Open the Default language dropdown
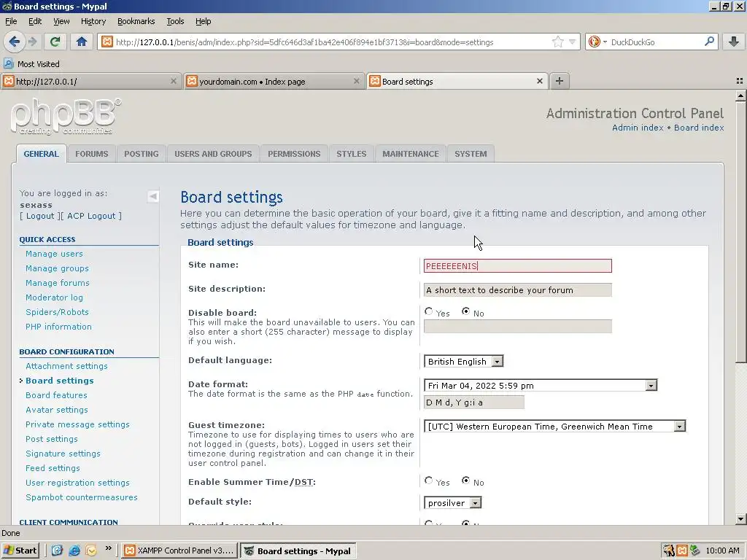 pyautogui.click(x=463, y=362)
